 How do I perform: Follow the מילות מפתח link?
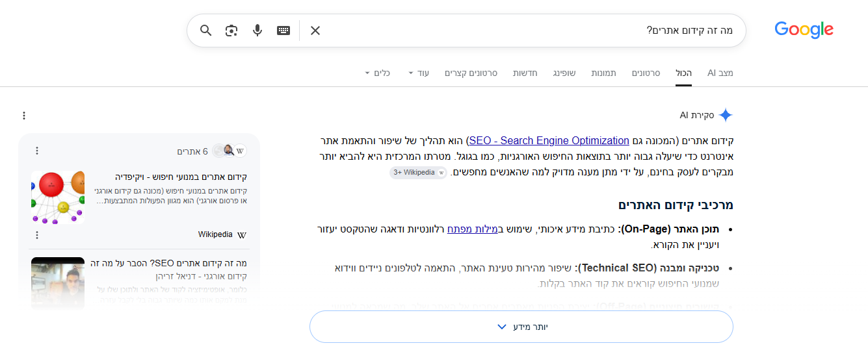pyautogui.click(x=472, y=229)
